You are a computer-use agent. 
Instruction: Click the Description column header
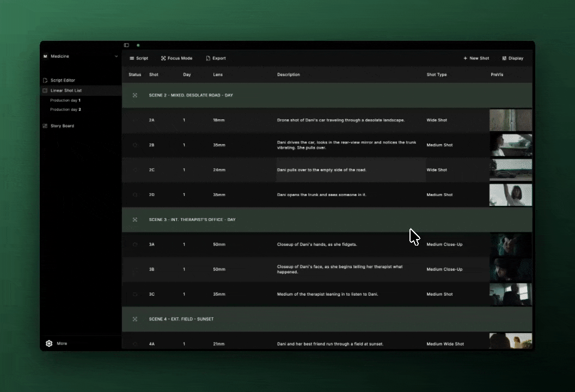(289, 75)
